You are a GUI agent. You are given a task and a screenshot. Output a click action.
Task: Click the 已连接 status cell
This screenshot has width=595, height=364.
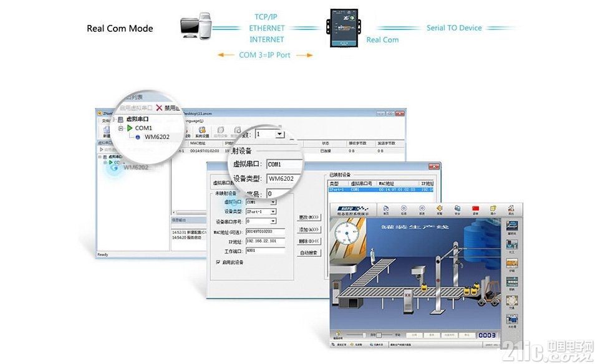[326, 151]
